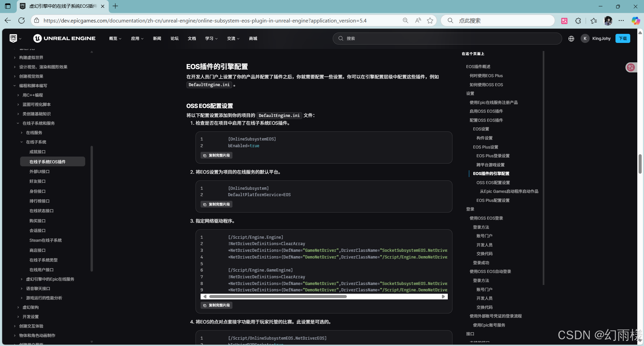The width and height of the screenshot is (644, 346).
Task: Copy the OnlineSubsystemEOS bEnabled code snippet
Action: pos(217,156)
